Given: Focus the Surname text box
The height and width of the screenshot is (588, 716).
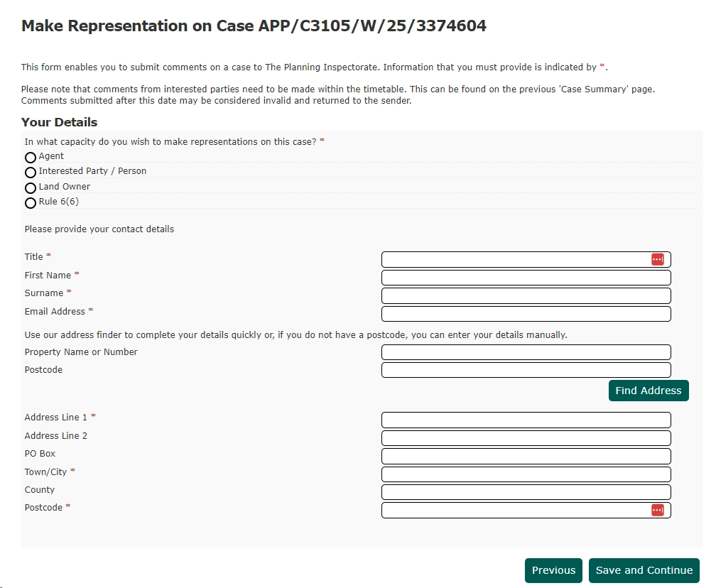Looking at the screenshot, I should (x=526, y=295).
